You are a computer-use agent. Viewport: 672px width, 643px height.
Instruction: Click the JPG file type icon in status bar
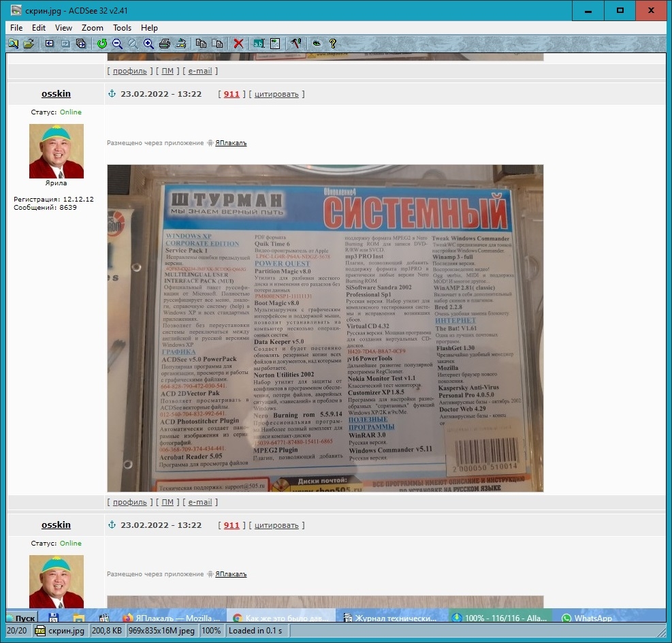(40, 631)
